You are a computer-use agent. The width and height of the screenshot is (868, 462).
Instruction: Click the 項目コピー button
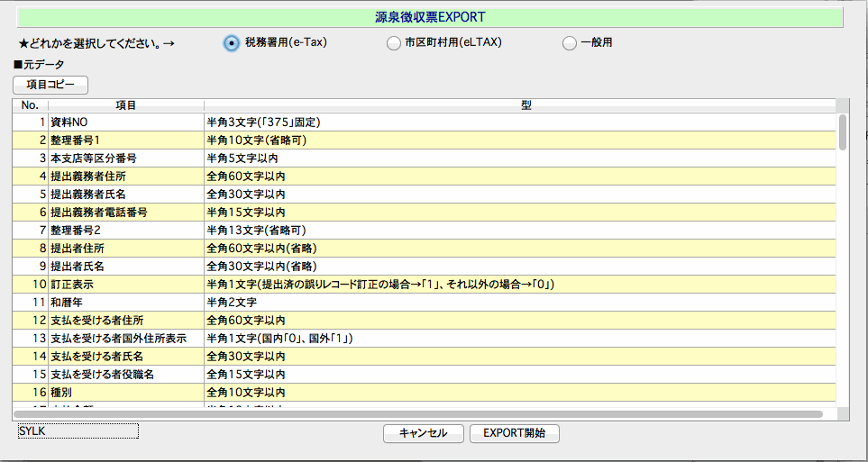click(50, 85)
